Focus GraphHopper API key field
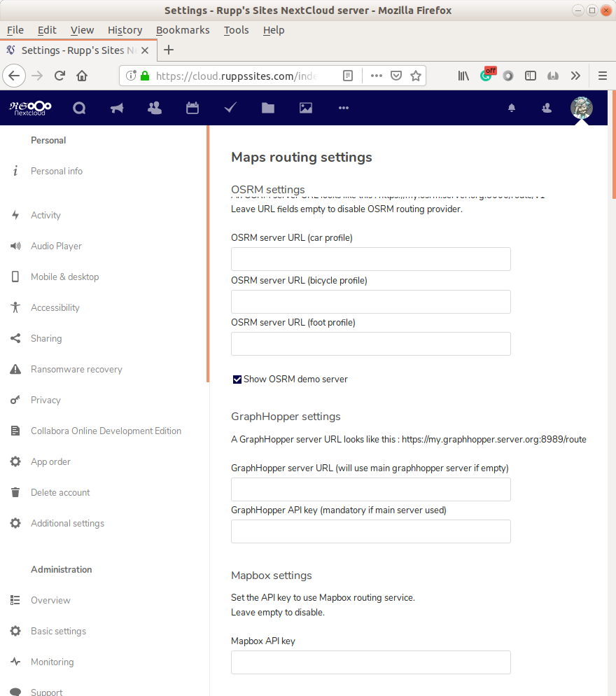Viewport: 616px width, 696px height. pyautogui.click(x=370, y=531)
